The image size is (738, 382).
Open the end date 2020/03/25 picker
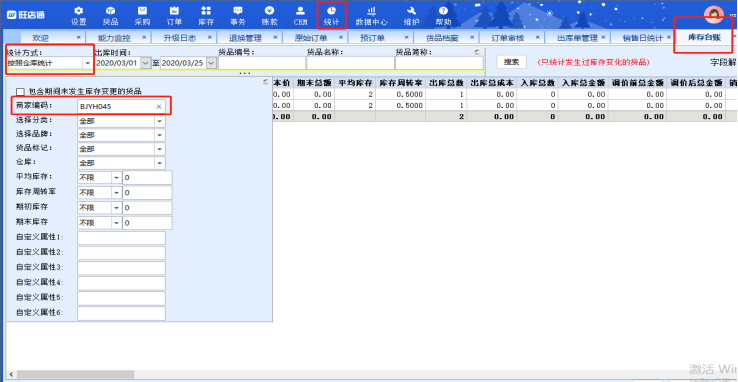211,63
